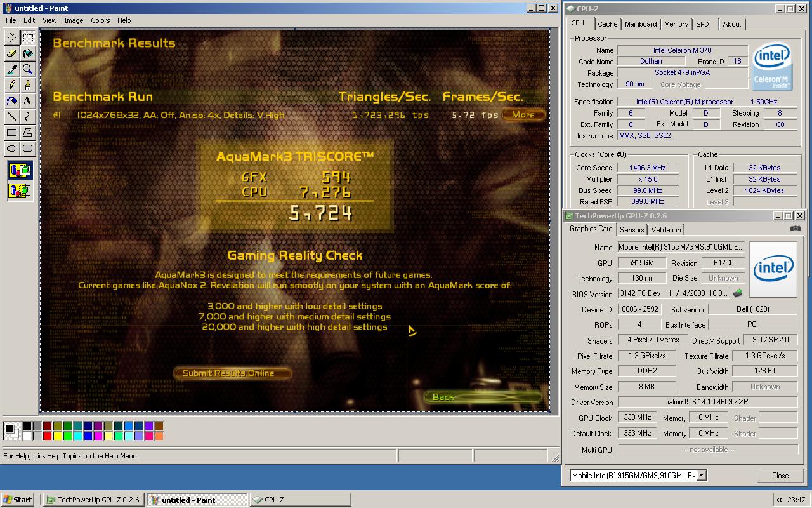The image size is (812, 508).
Task: Pick the bright red color swatch
Action: point(48,436)
